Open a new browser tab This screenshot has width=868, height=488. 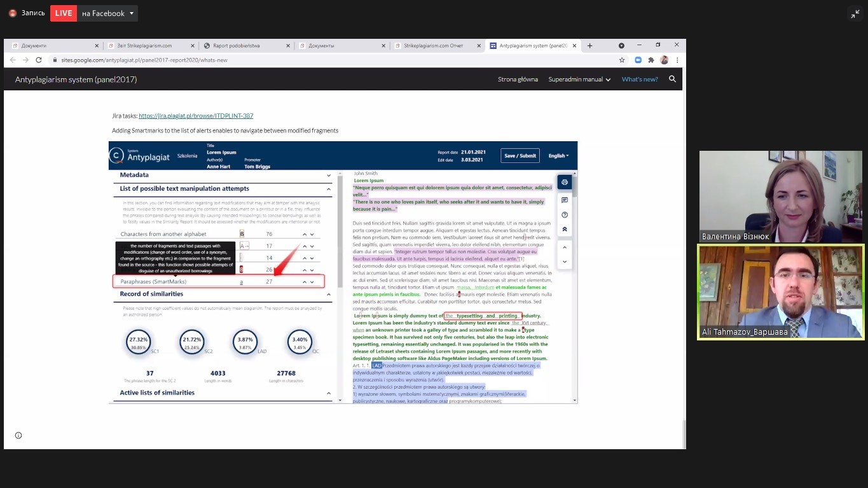[589, 46]
